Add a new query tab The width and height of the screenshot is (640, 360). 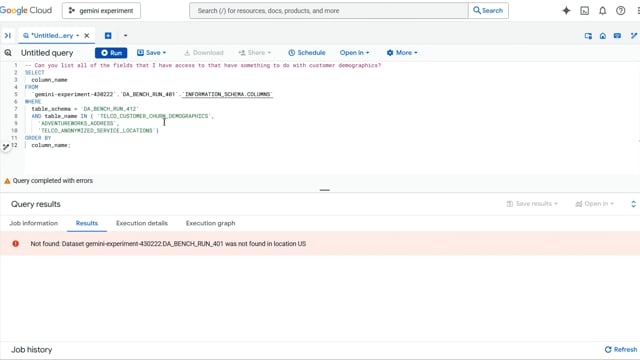click(108, 36)
